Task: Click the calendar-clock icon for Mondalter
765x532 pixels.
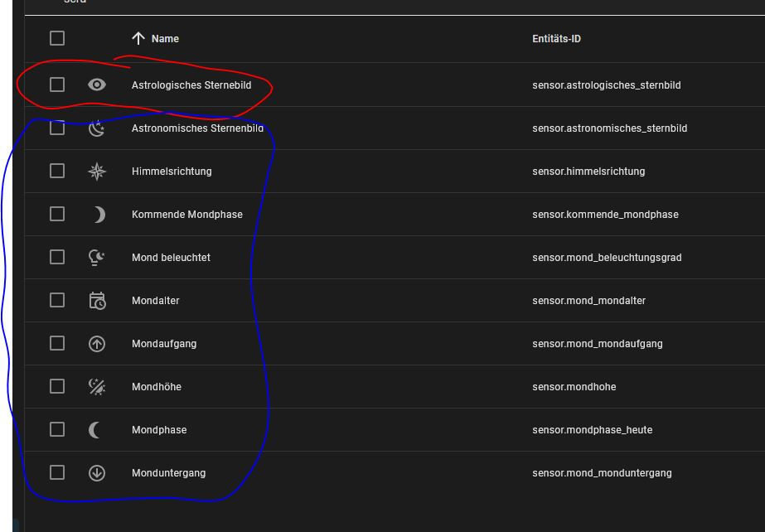Action: click(97, 301)
